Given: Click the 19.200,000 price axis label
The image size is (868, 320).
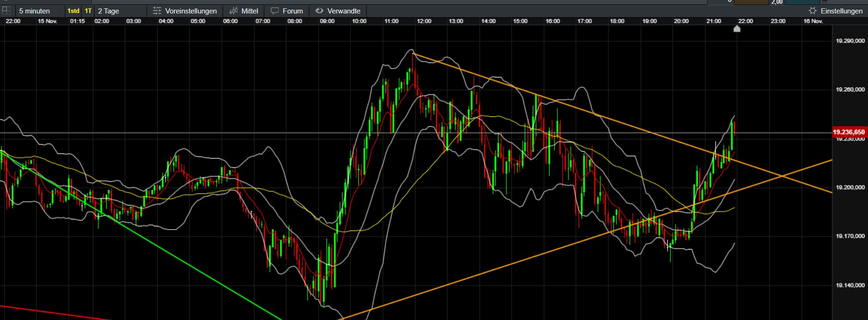Looking at the screenshot, I should [x=850, y=187].
